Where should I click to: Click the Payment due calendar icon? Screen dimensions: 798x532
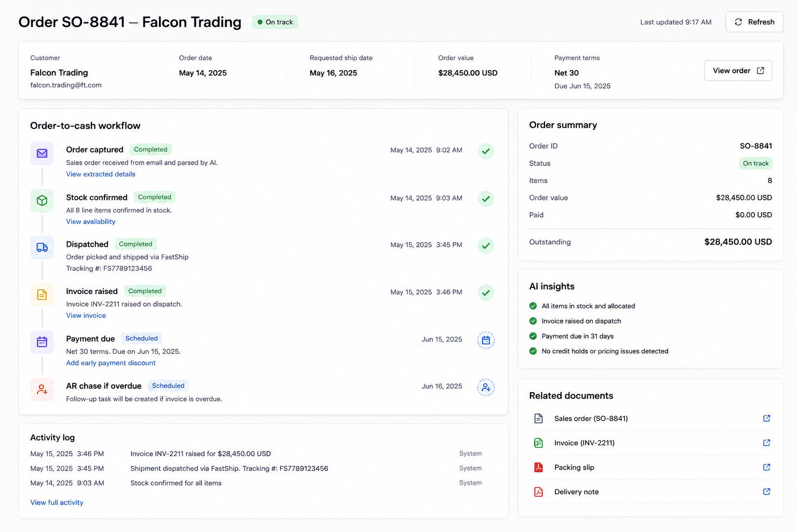coord(42,342)
